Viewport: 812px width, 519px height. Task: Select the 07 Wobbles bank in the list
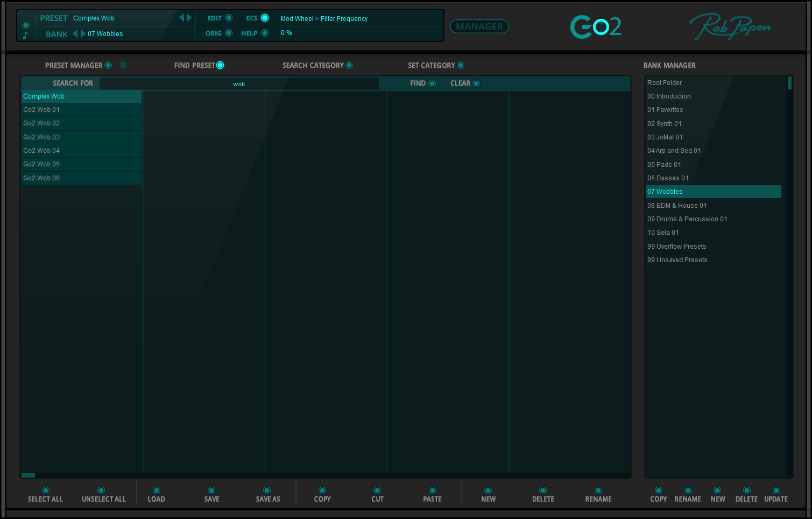click(x=714, y=192)
